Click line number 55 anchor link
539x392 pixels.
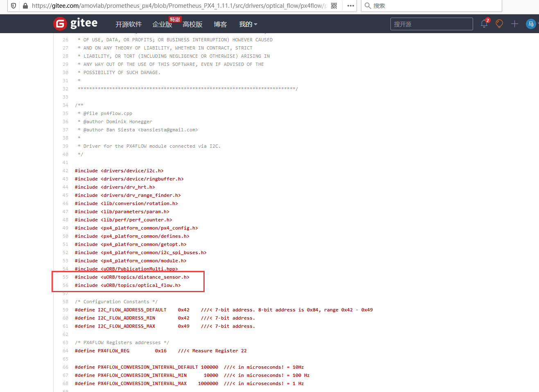point(65,277)
